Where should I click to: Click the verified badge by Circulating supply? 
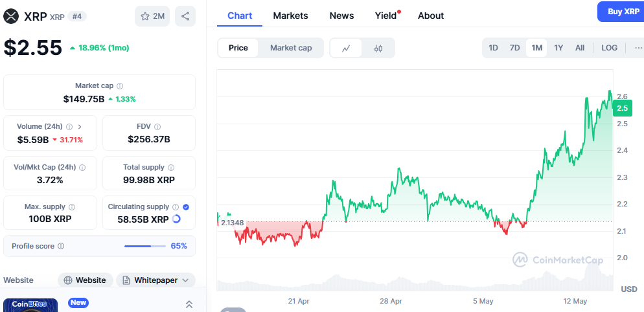(186, 207)
